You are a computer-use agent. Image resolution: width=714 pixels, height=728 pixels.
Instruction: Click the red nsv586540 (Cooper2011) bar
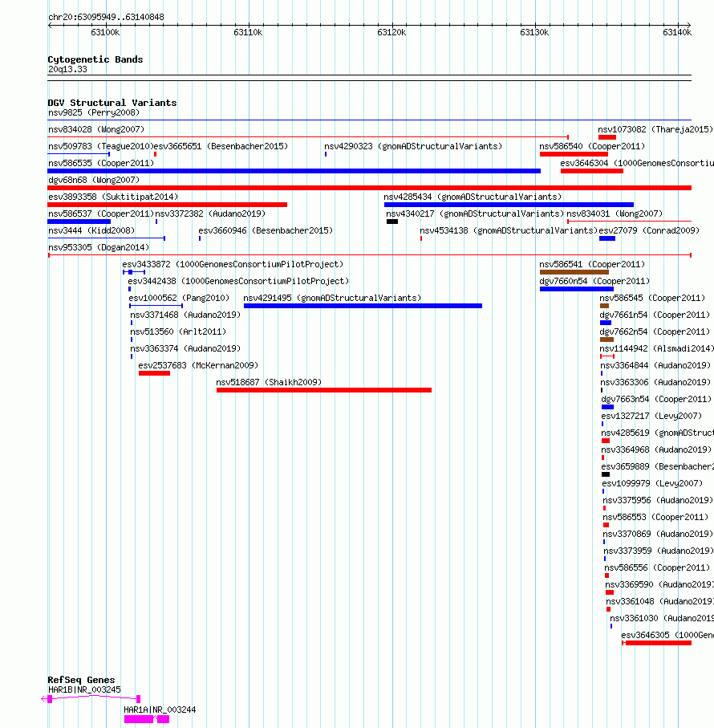[x=574, y=154]
